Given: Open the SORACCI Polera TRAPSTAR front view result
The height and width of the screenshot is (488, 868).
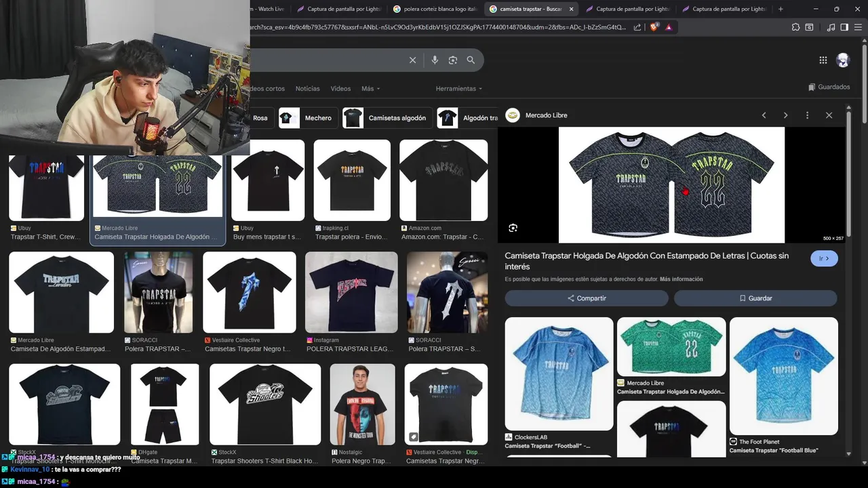Looking at the screenshot, I should [159, 292].
